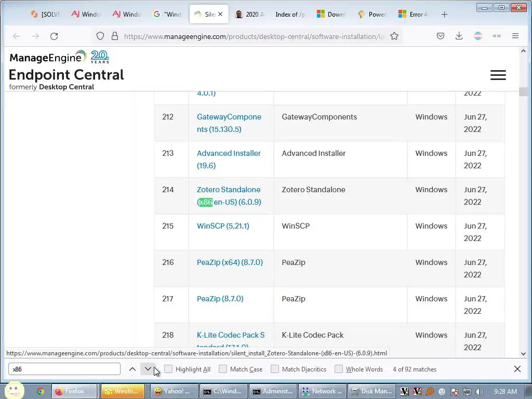Close the find bar
The width and height of the screenshot is (532, 399).
517,369
